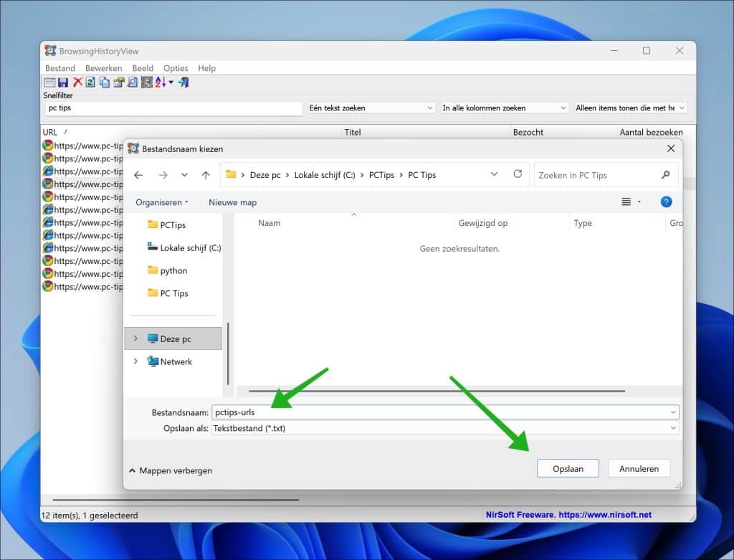
Task: Open the Bestand menu
Action: point(60,68)
